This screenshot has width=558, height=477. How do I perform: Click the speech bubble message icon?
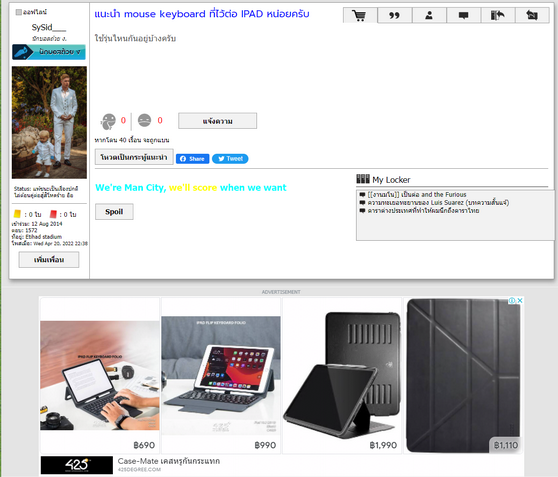point(463,15)
